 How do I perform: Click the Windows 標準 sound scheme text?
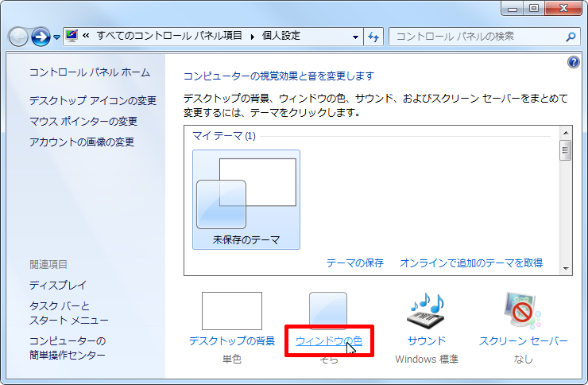tap(427, 359)
